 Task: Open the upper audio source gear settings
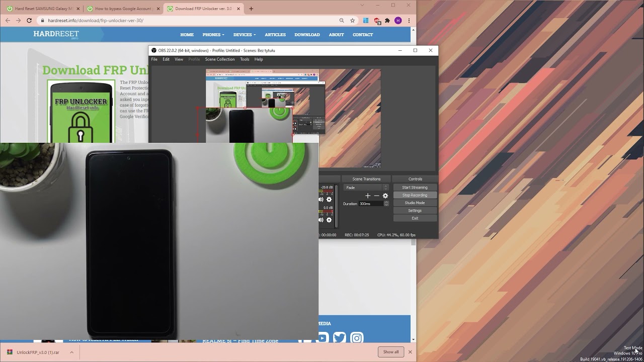click(329, 200)
